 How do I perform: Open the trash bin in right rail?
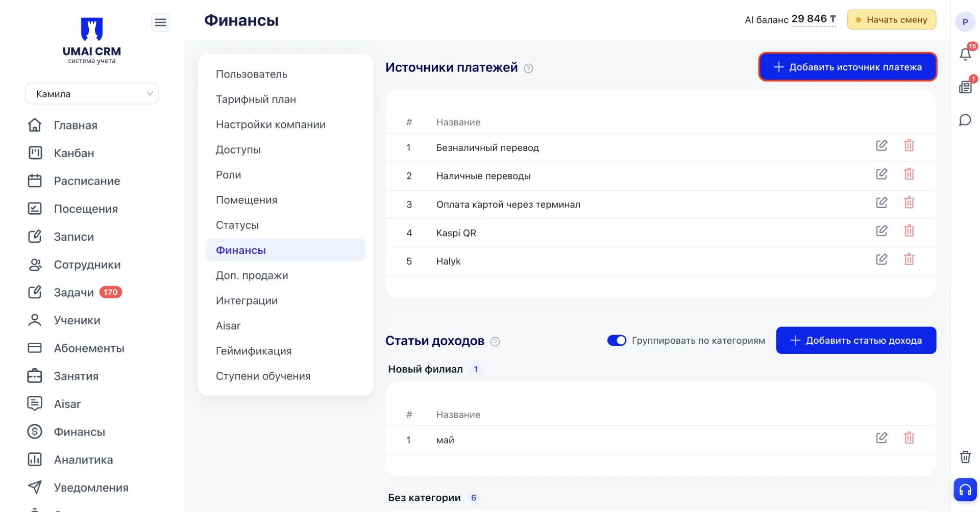coord(965,456)
